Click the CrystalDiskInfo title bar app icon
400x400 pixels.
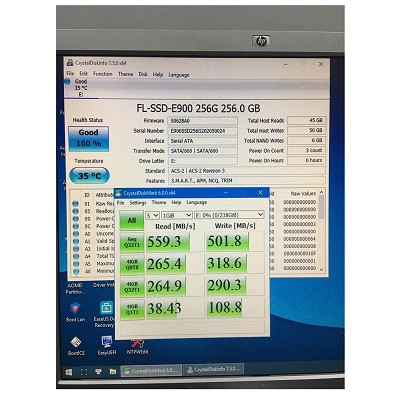coord(70,63)
